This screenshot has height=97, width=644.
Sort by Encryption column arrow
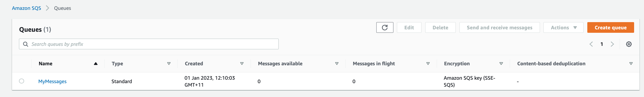501,64
